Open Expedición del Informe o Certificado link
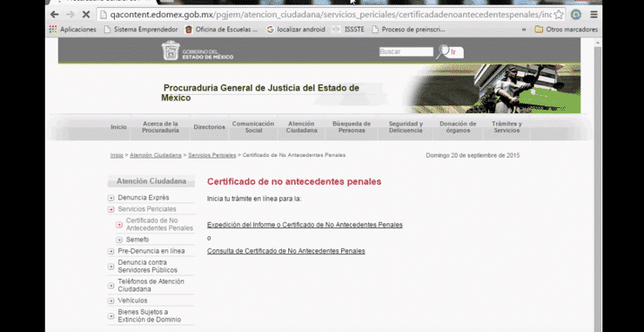The width and height of the screenshot is (644, 332). pos(305,225)
